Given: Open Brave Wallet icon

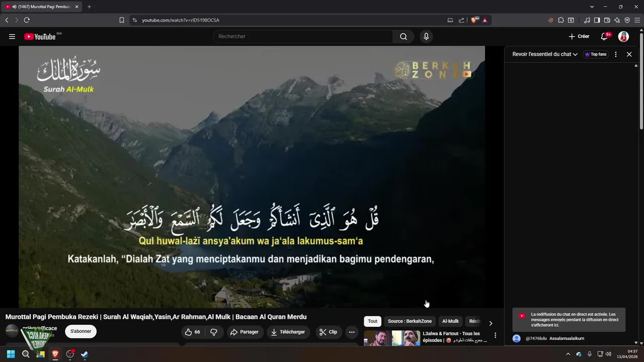Looking at the screenshot, I should [x=607, y=20].
